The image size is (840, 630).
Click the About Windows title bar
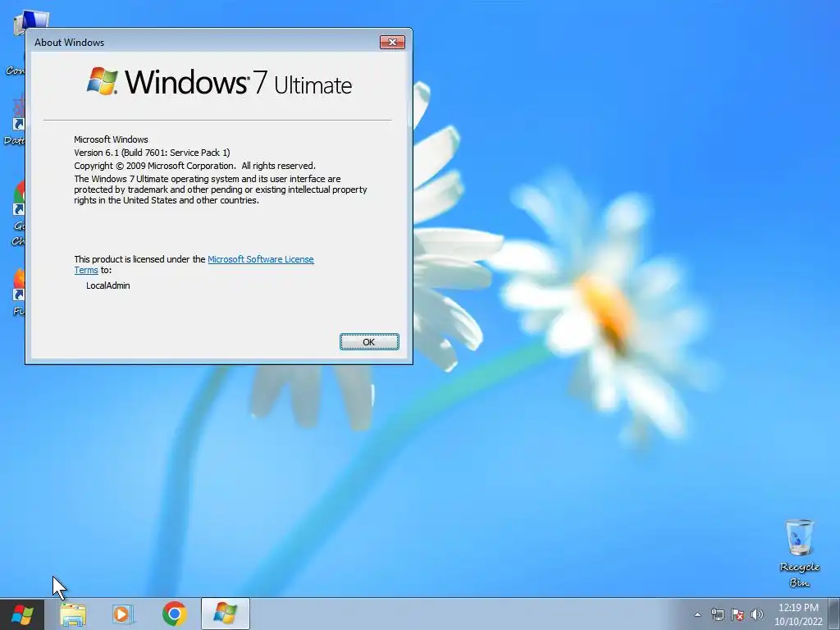click(203, 43)
